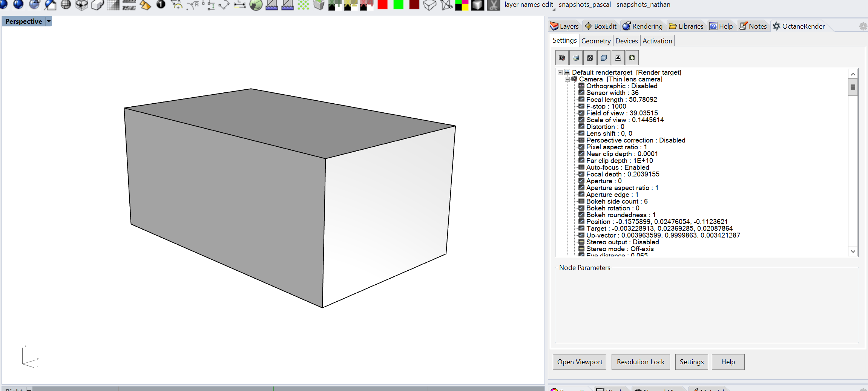Click the scissors icon in the top toolbar
The width and height of the screenshot is (868, 391).
pos(493,5)
